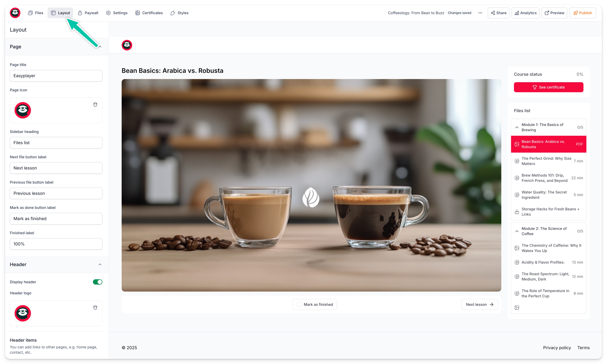Collapse the Page section chevron
The image size is (607, 364).
click(100, 47)
